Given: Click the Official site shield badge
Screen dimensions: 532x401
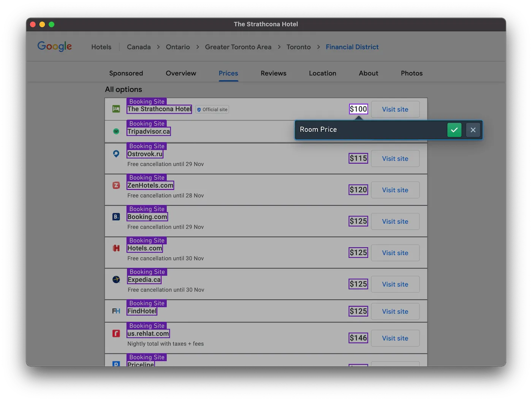Looking at the screenshot, I should pyautogui.click(x=212, y=110).
